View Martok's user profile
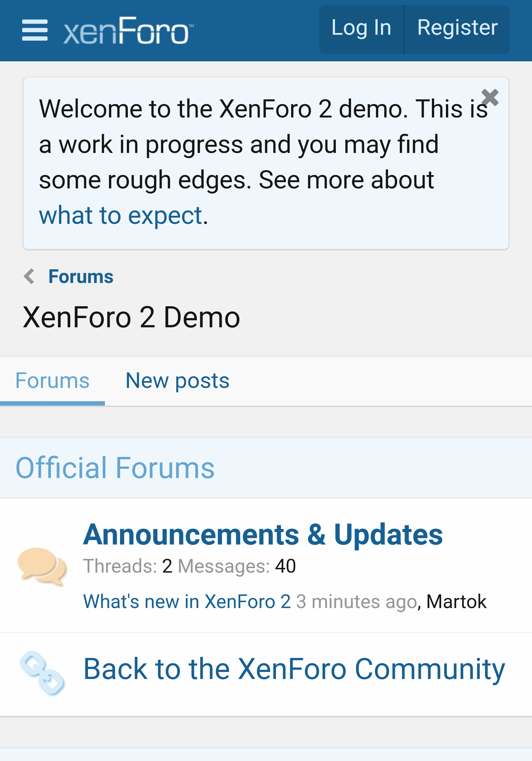This screenshot has width=532, height=761. coord(457,601)
